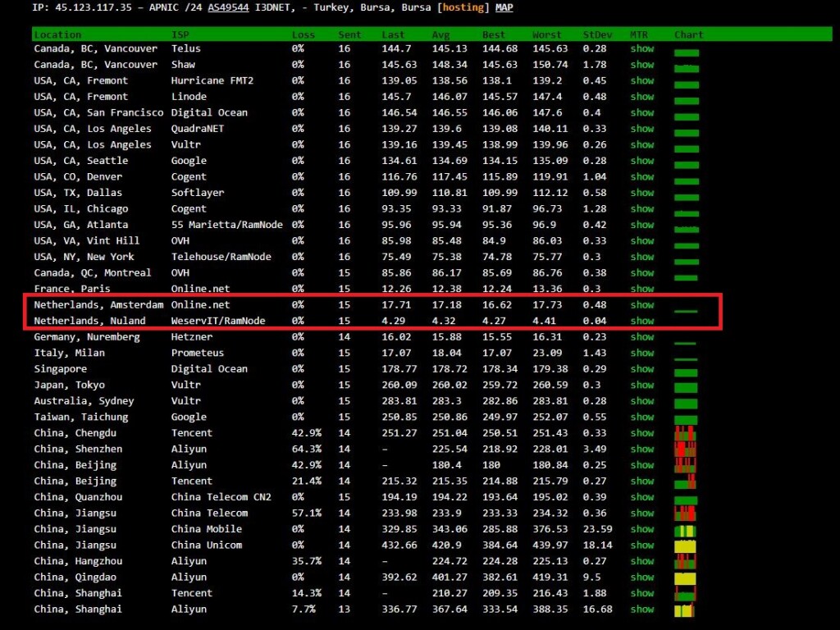This screenshot has height=630, width=840.
Task: Show MTR for Amsterdam Online.net row
Action: (x=641, y=305)
